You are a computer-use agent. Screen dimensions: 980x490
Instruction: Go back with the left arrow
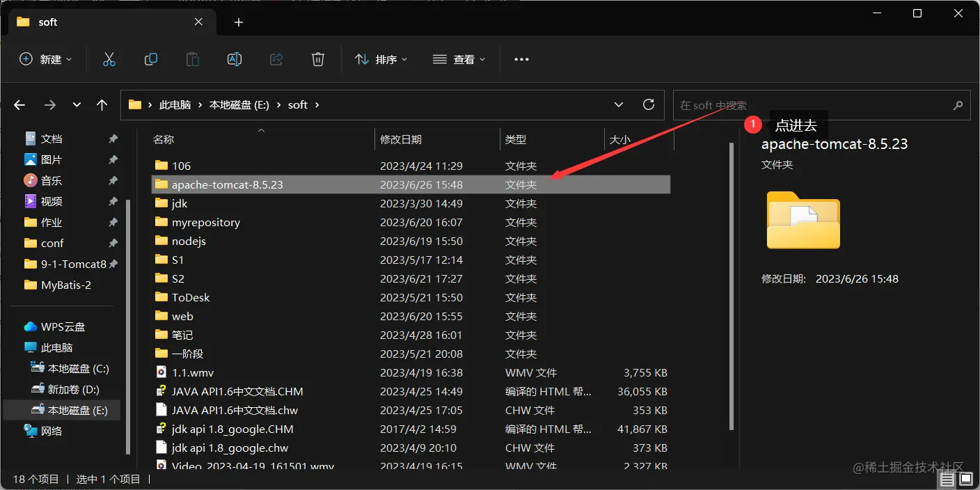click(19, 105)
